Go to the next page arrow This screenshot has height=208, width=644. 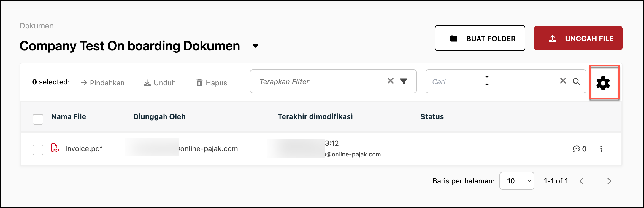click(609, 181)
